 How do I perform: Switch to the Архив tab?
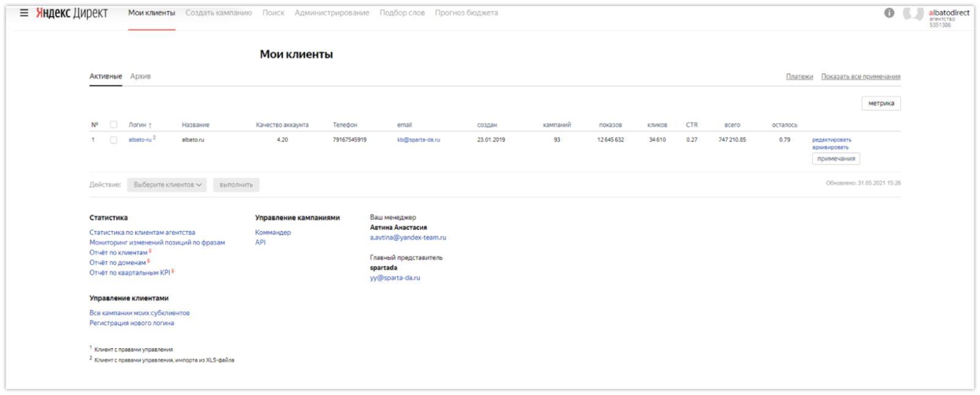click(140, 77)
